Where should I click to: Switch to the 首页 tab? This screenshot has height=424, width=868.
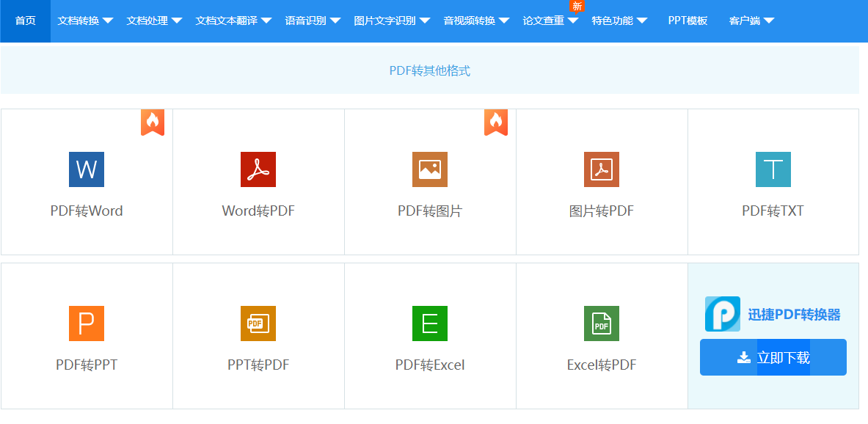point(24,21)
